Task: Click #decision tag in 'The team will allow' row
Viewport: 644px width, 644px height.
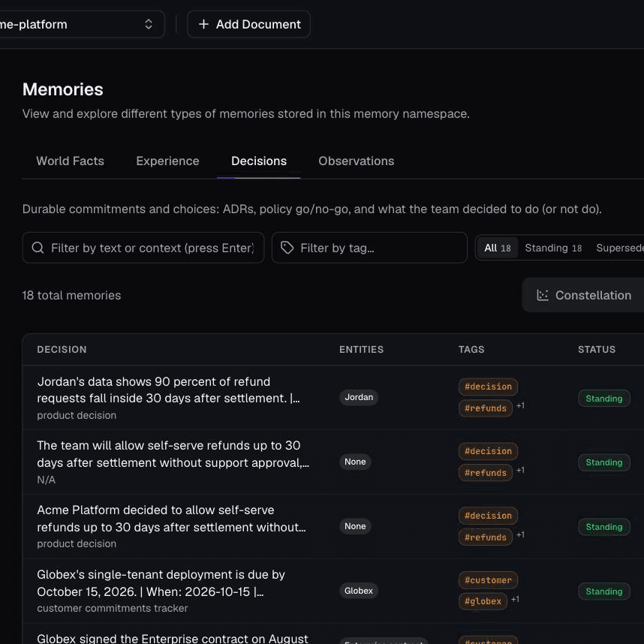Action: coord(488,451)
